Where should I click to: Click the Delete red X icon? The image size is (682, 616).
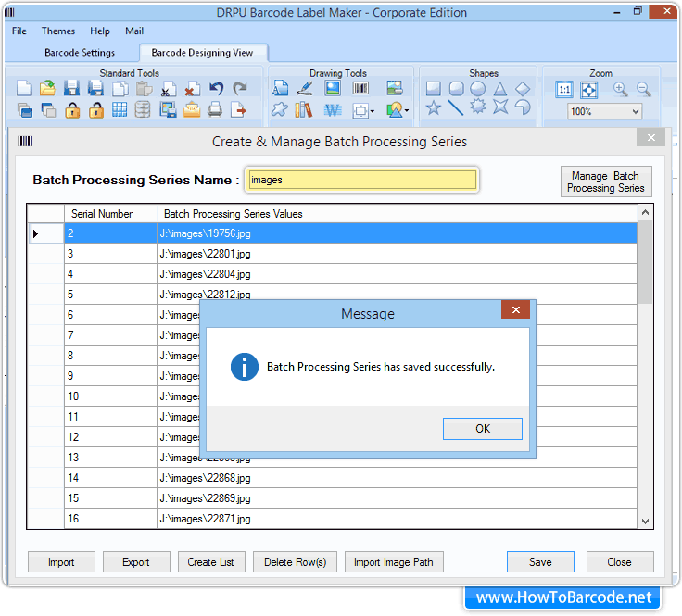tap(192, 89)
